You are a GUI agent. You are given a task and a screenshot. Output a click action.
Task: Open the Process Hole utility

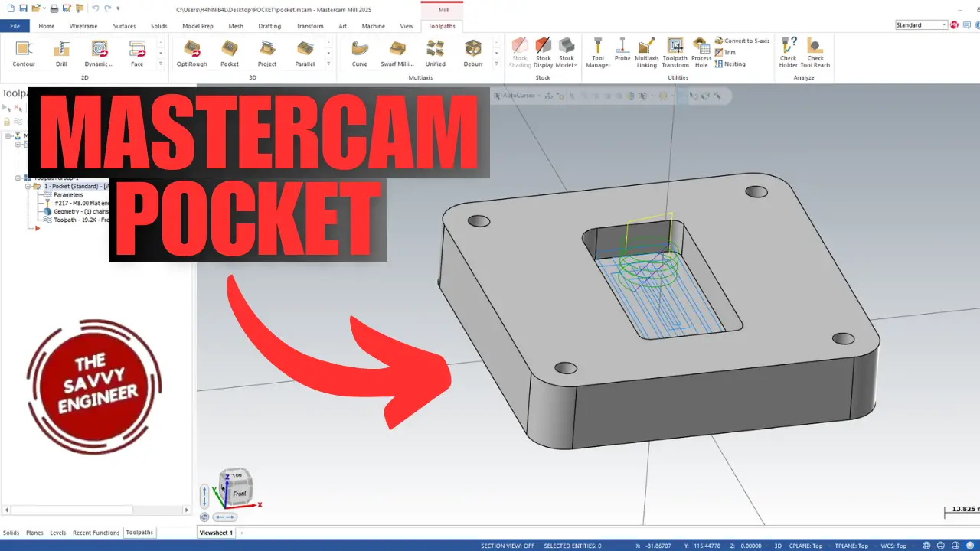coord(701,53)
